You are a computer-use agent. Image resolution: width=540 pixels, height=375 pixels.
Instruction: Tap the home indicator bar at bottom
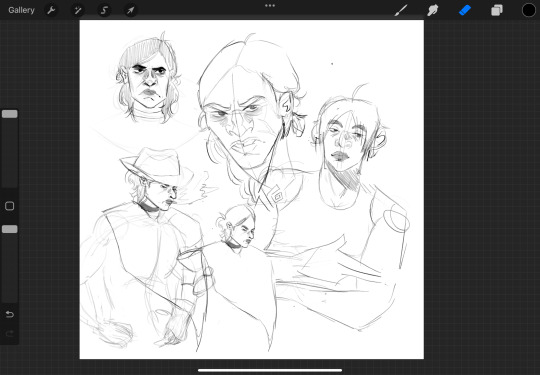click(x=270, y=371)
